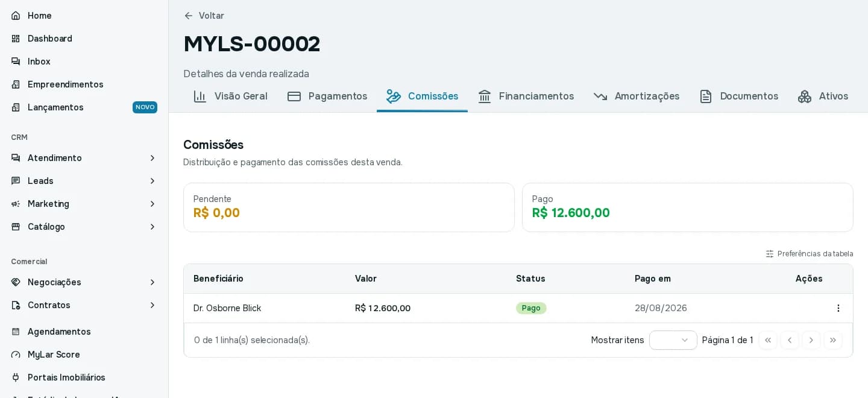This screenshot has height=398, width=868.
Task: Click the Voltar link
Action: coord(204,16)
